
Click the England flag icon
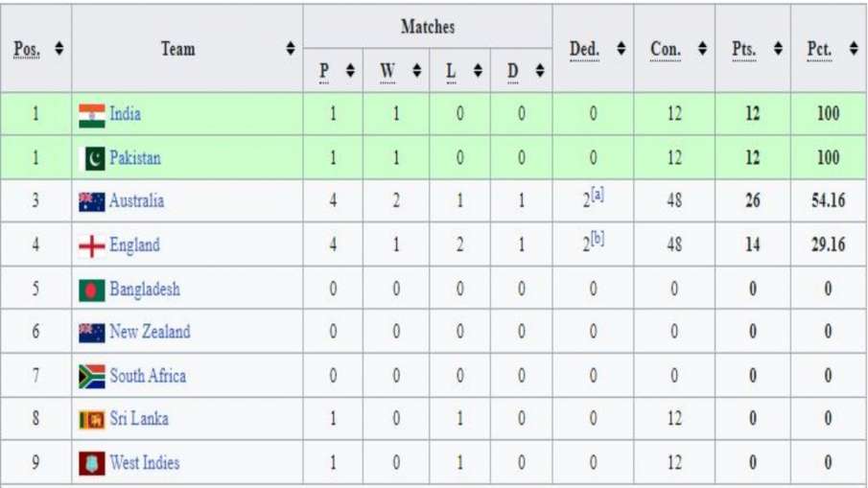coord(92,246)
